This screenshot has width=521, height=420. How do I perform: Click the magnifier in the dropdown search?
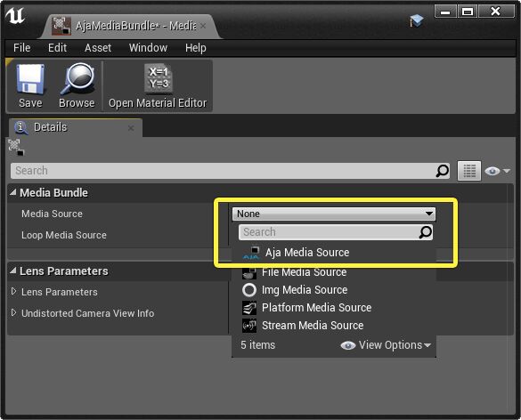(x=426, y=232)
